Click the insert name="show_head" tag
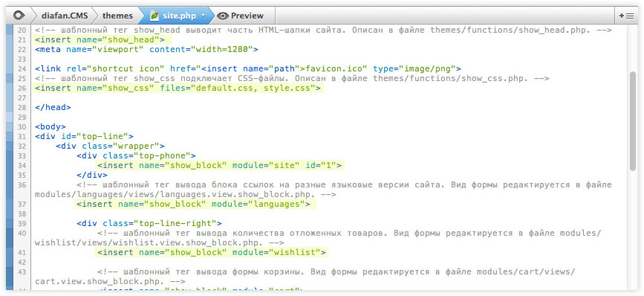The height and width of the screenshot is (296, 644). click(x=100, y=40)
